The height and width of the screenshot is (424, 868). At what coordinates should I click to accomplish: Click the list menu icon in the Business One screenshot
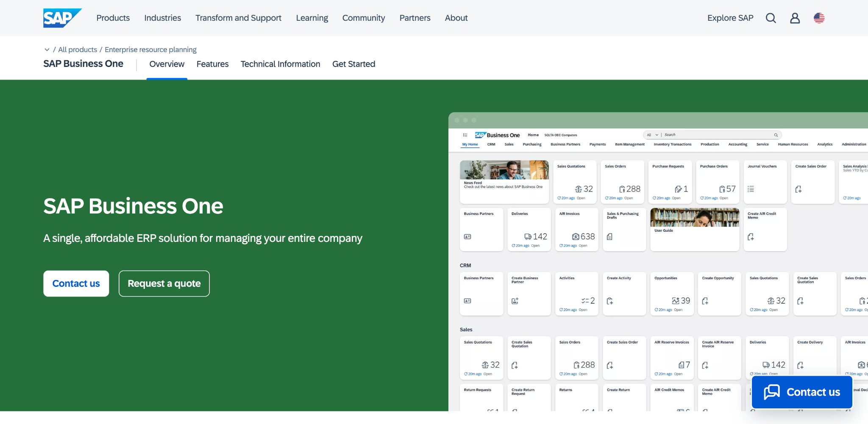(465, 135)
